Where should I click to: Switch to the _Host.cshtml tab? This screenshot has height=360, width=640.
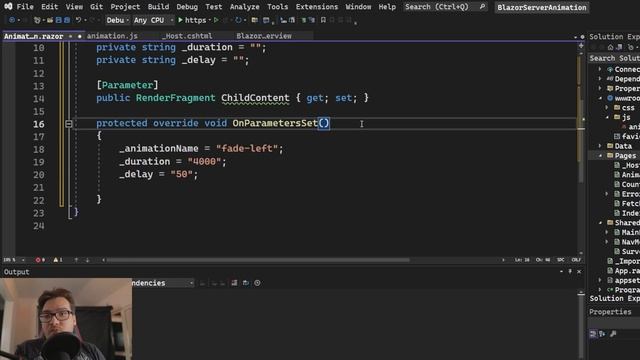click(187, 36)
